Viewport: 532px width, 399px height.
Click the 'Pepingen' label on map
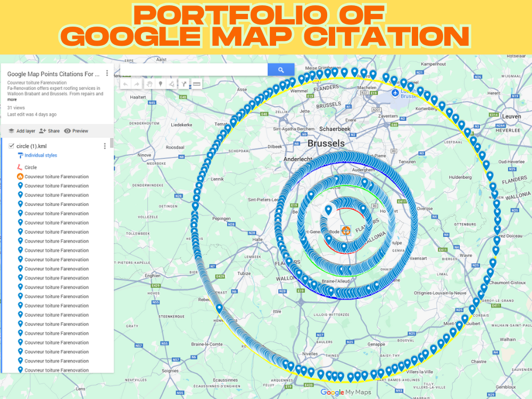click(221, 219)
